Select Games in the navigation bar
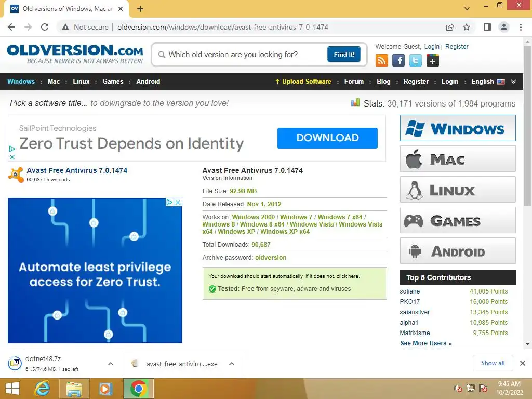 [113, 82]
